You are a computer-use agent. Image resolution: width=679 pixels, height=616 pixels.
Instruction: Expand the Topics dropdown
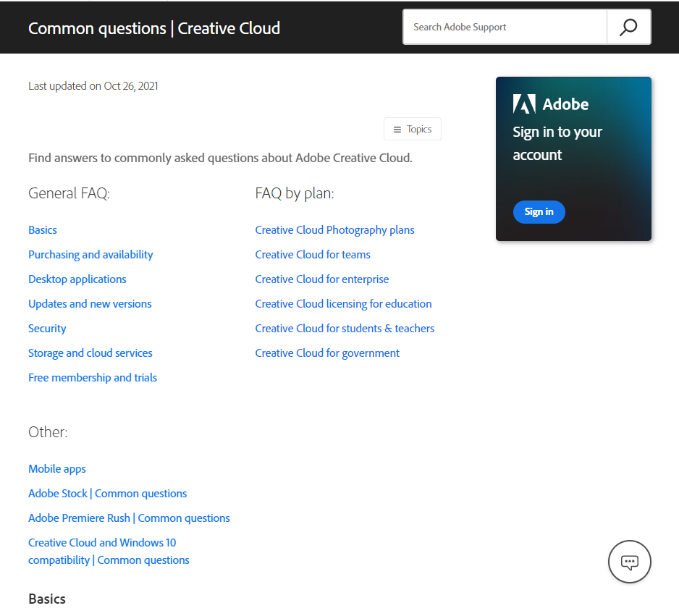coord(413,130)
